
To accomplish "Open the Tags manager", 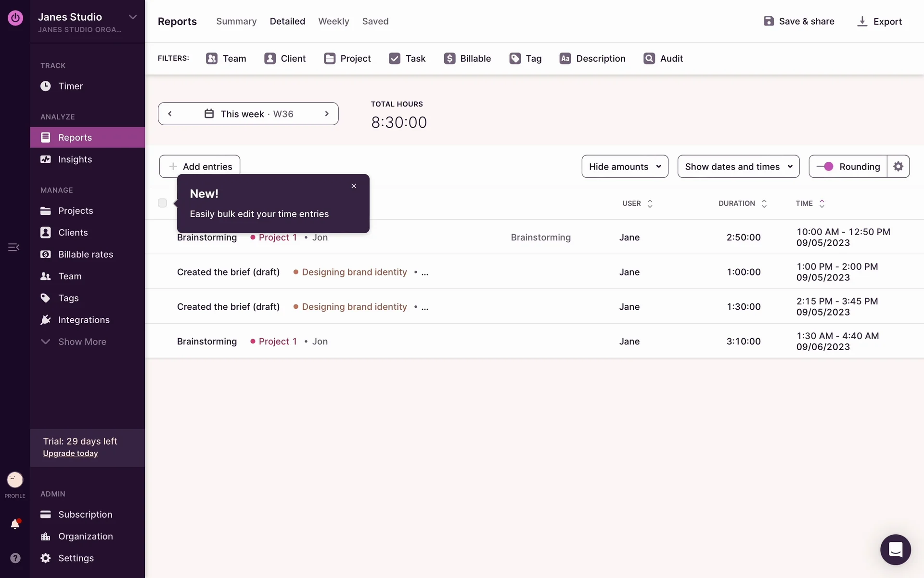I will tap(68, 298).
